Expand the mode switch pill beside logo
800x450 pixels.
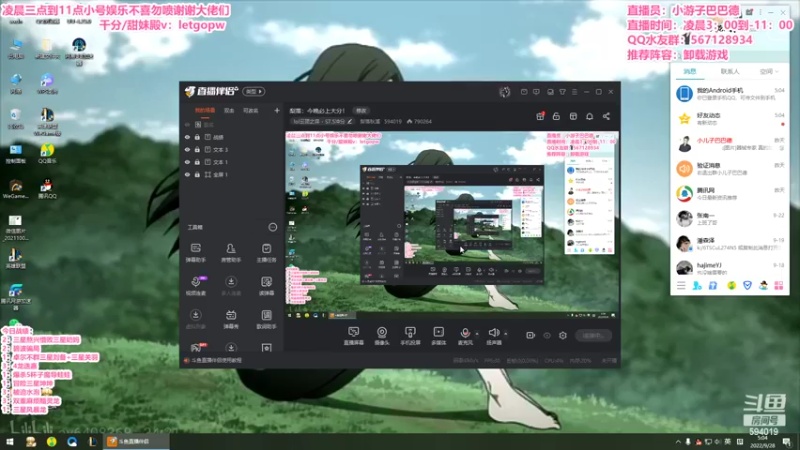click(x=254, y=91)
